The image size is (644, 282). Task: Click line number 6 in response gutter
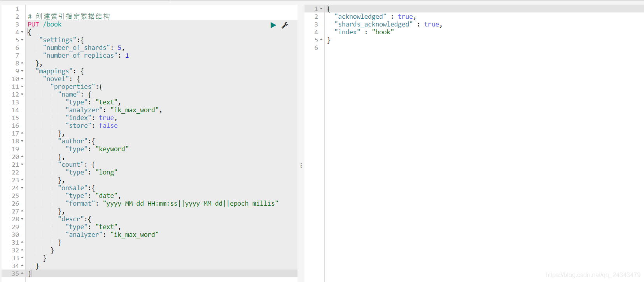point(316,48)
